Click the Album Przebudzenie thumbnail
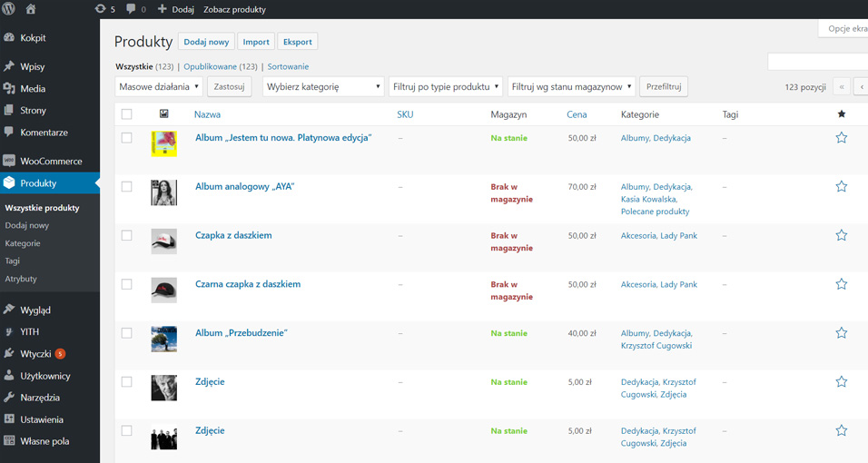868x463 pixels. coord(163,339)
